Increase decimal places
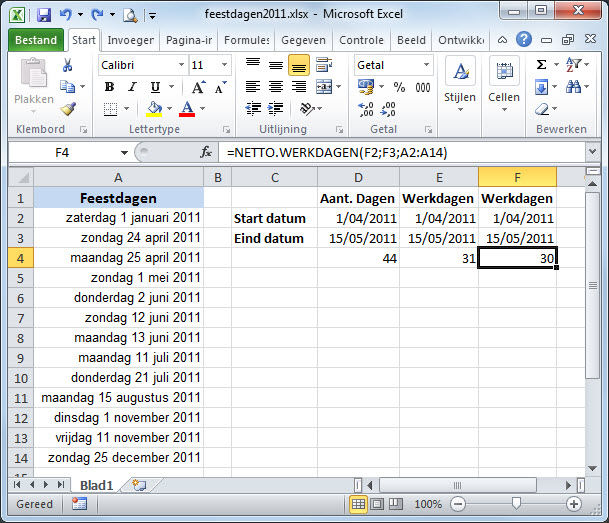 (366, 109)
